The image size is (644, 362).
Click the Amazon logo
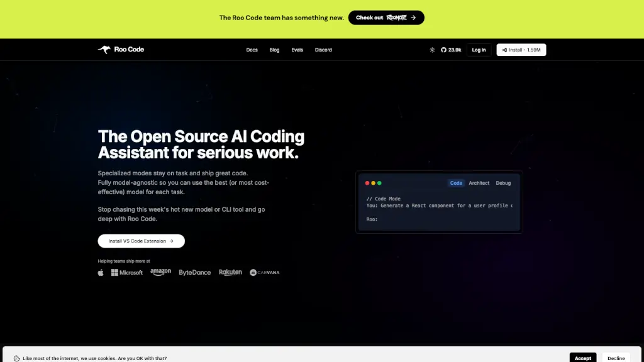point(160,272)
